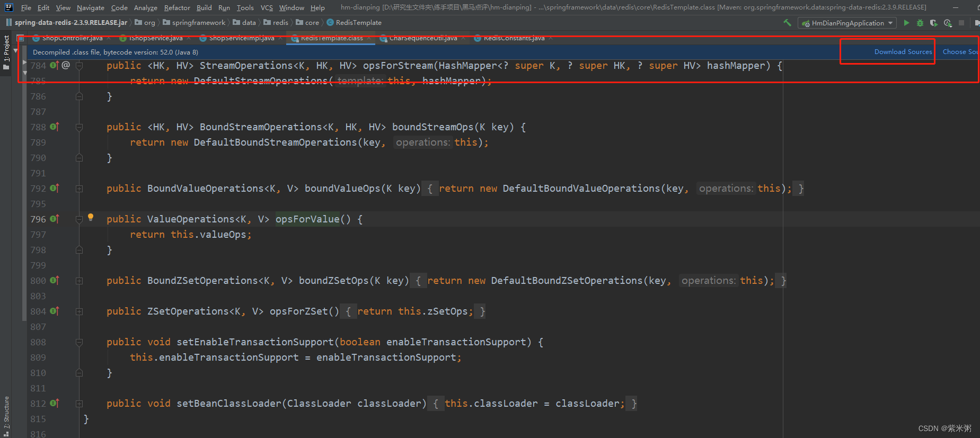The image size is (980, 438).
Task: Click the org folder breadcrumb
Action: 145,23
